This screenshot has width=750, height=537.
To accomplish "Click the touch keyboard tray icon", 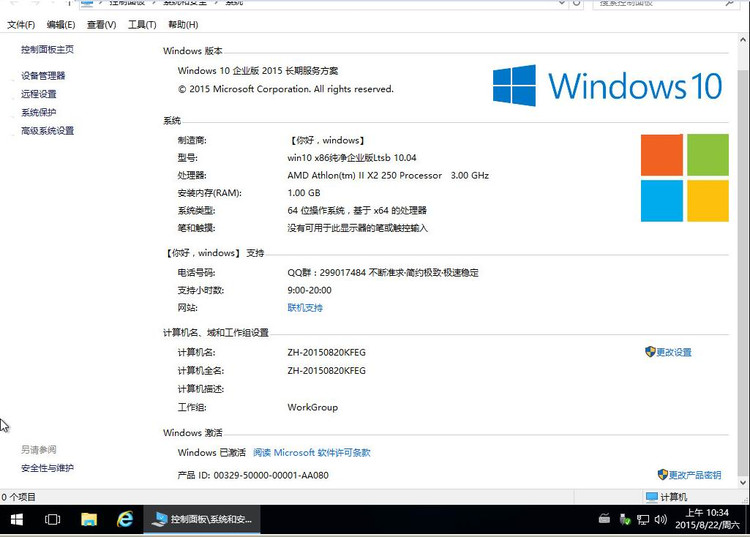I will coord(604,518).
